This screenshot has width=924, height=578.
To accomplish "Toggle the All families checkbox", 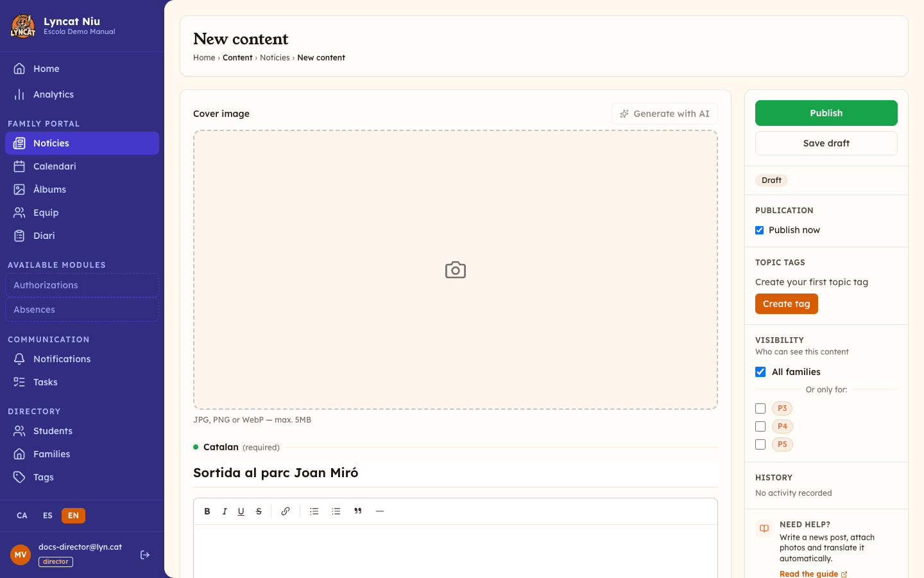I will (x=760, y=372).
